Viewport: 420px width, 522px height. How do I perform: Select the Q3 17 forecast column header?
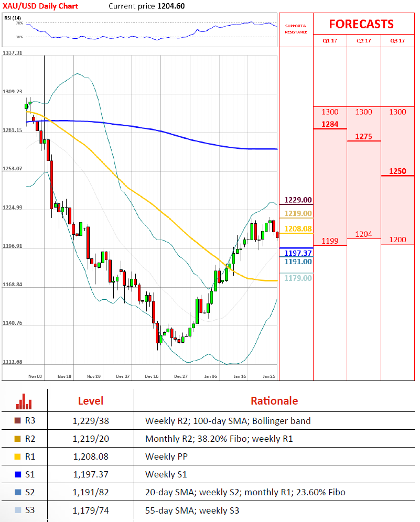pyautogui.click(x=397, y=40)
